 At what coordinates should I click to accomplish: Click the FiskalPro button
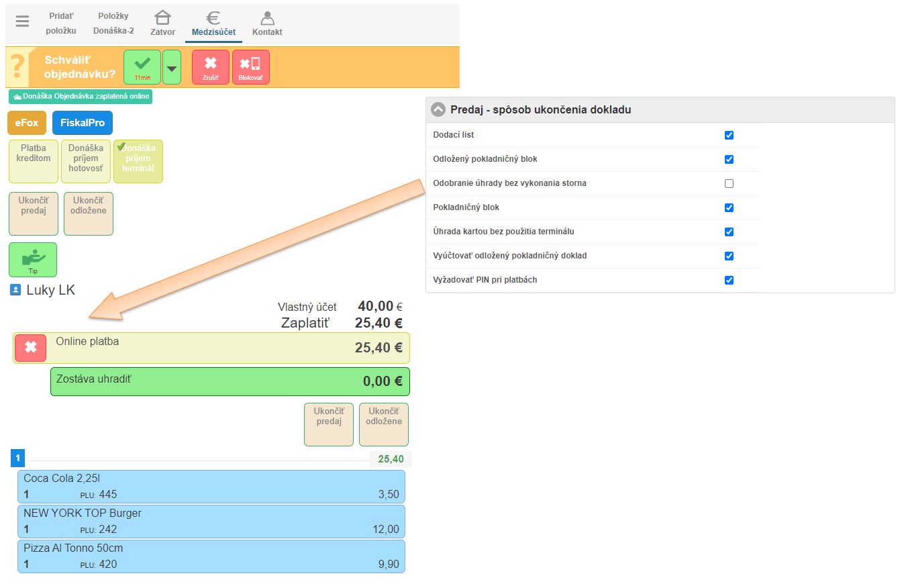pos(83,123)
